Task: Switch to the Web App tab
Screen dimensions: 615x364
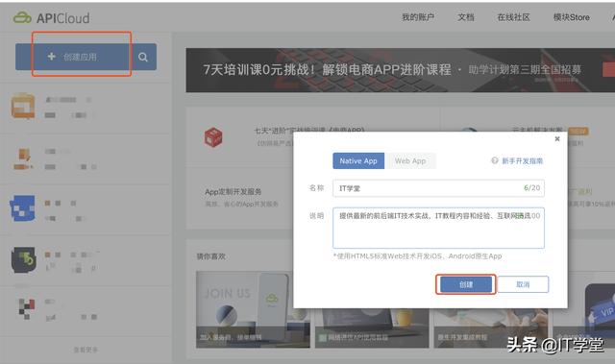Action: (x=410, y=161)
